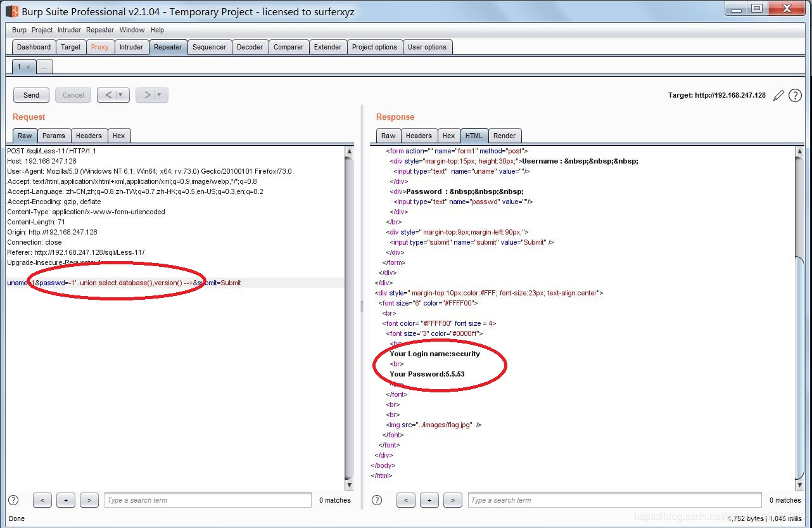Screen dimensions: 812x528
Task: Switch to the Target tab
Action: pos(70,47)
